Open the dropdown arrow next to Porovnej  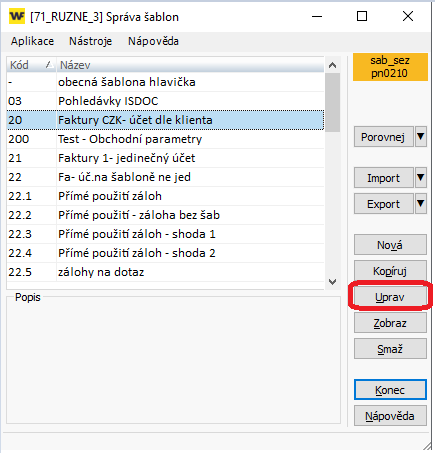[x=421, y=137]
